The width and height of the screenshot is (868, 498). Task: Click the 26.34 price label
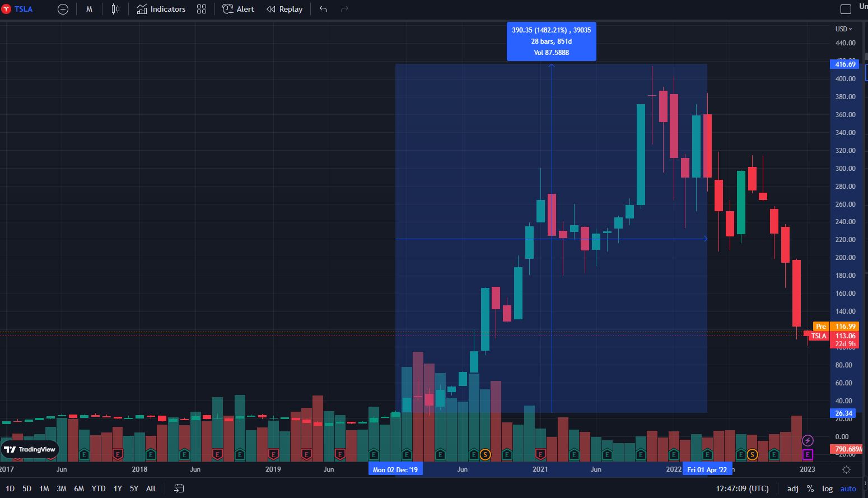tap(844, 413)
